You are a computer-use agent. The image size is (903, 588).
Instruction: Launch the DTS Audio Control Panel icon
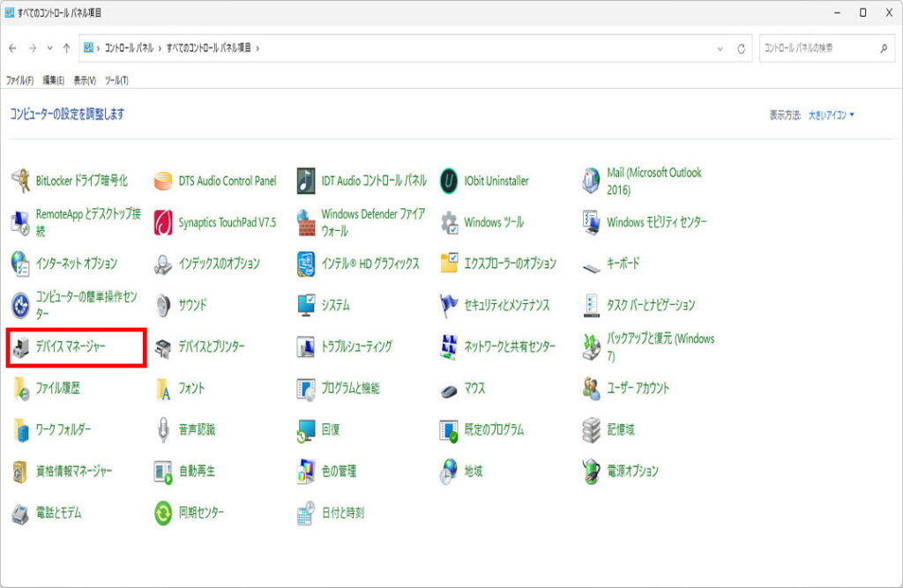164,181
